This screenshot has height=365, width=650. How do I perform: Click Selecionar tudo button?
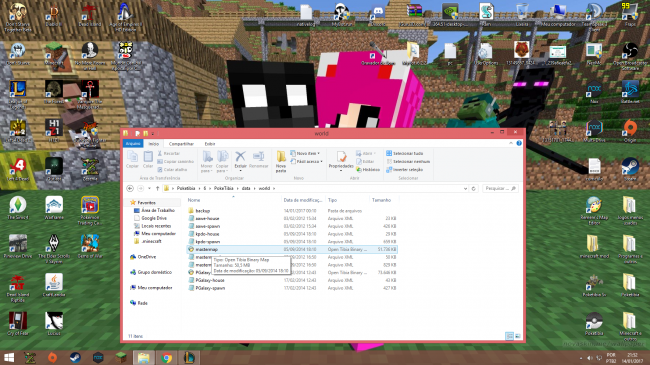click(404, 153)
